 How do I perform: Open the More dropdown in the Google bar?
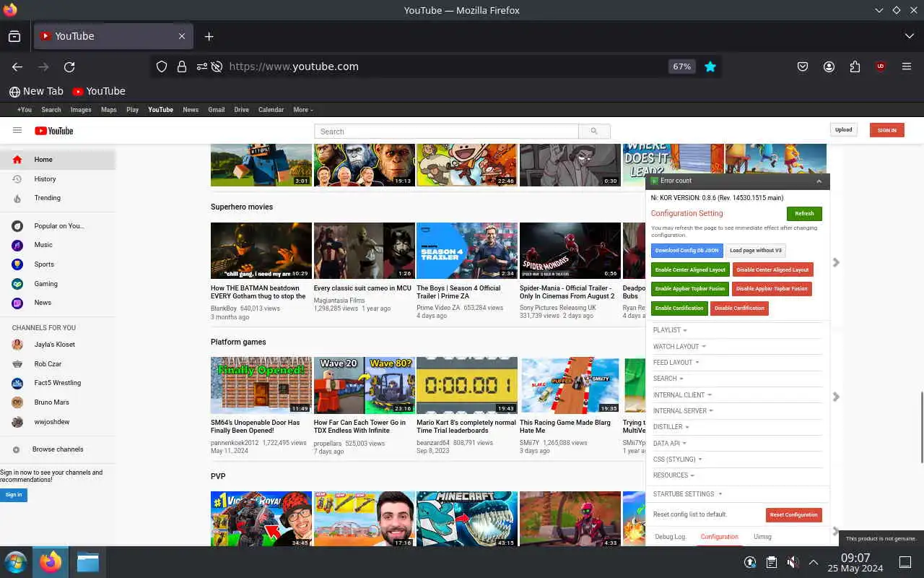point(303,110)
